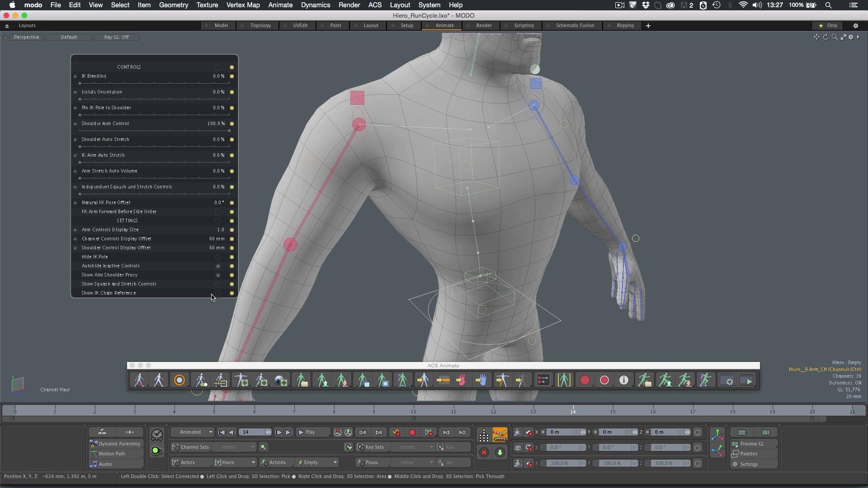
Task: Click the Dynamic Parenting button
Action: click(x=116, y=444)
